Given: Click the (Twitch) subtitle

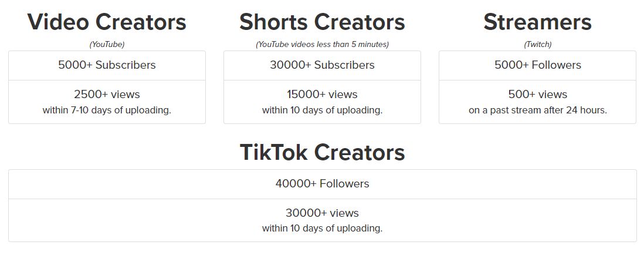Looking at the screenshot, I should (537, 45).
